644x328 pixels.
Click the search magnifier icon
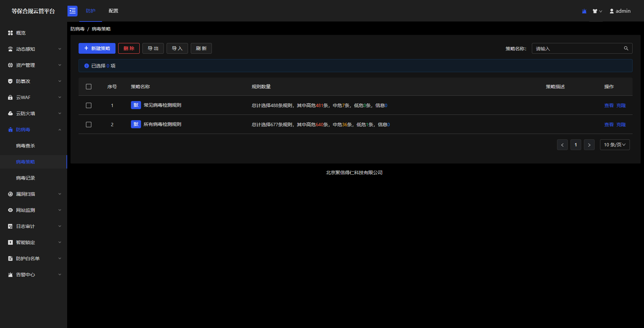[626, 48]
